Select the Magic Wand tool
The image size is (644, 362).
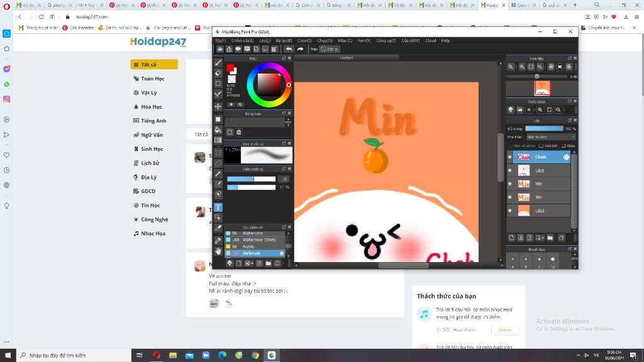coord(218,173)
